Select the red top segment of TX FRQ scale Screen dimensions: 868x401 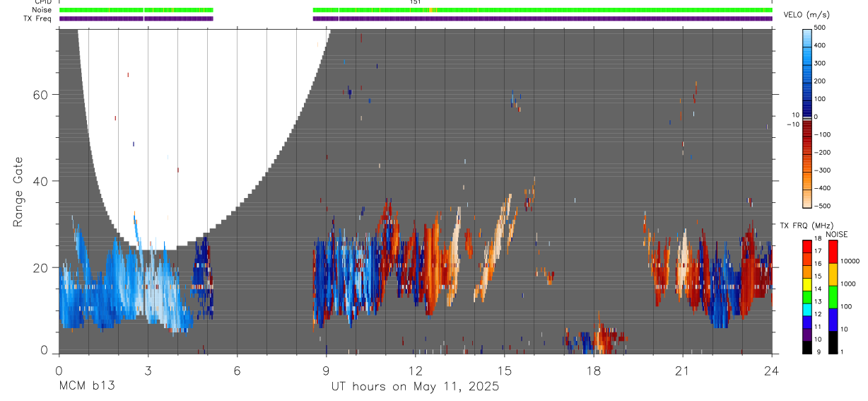click(x=807, y=245)
